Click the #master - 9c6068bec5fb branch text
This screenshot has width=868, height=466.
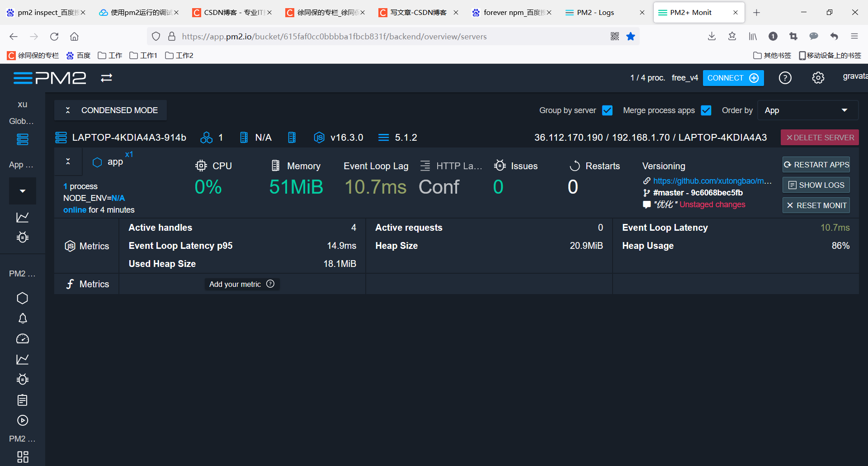pyautogui.click(x=698, y=193)
